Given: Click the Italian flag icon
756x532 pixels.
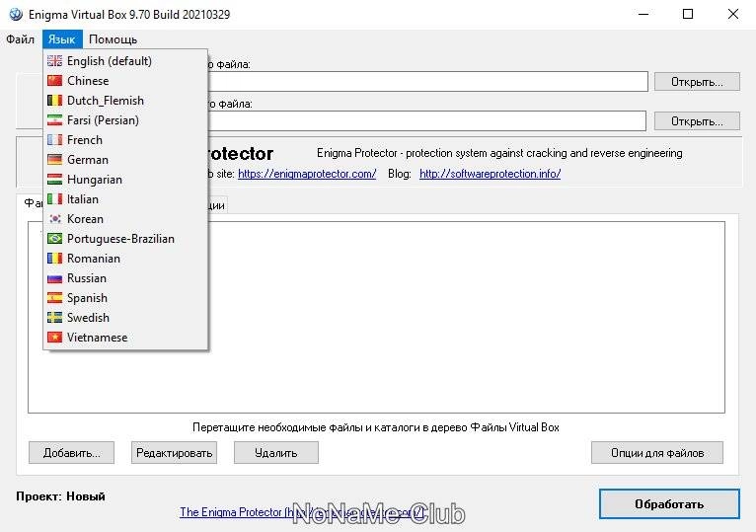Looking at the screenshot, I should [54, 199].
